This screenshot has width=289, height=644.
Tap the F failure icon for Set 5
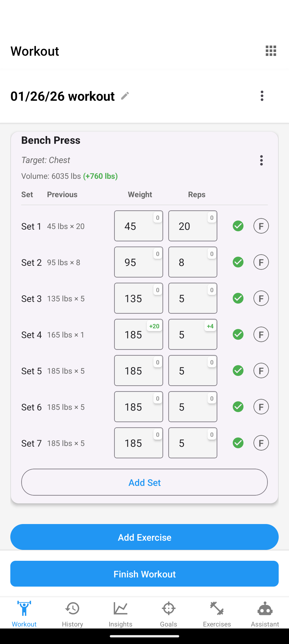(261, 371)
